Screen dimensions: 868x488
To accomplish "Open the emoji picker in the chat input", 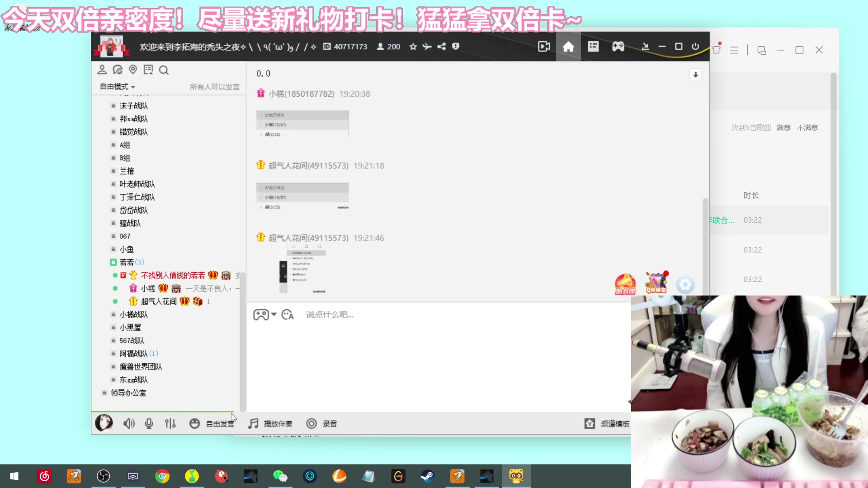I will point(288,315).
